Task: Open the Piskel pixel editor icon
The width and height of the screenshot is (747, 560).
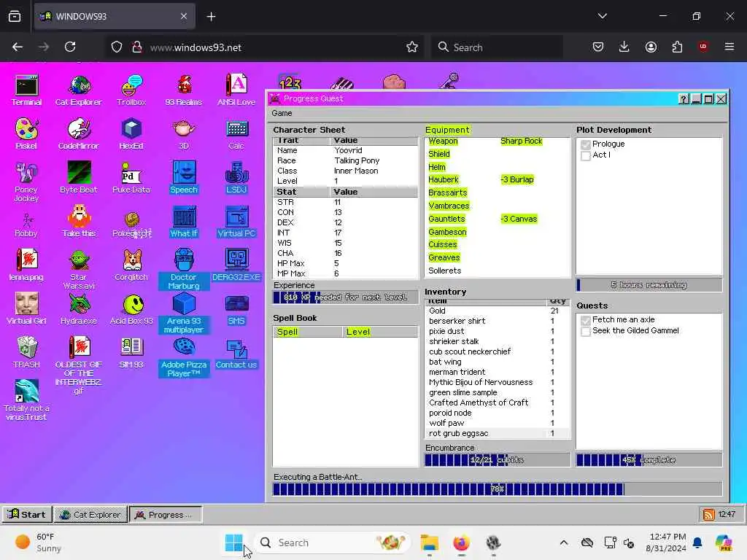Action: pyautogui.click(x=26, y=134)
